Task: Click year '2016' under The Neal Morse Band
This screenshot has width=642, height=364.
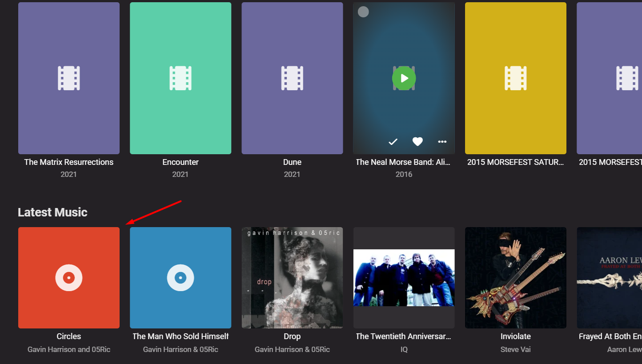Action: click(404, 174)
